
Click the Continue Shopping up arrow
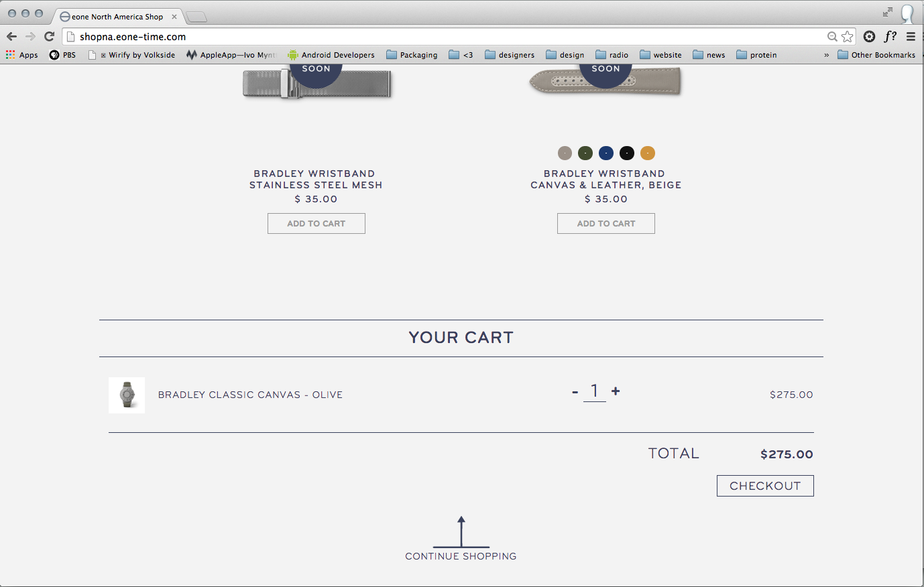point(461,532)
